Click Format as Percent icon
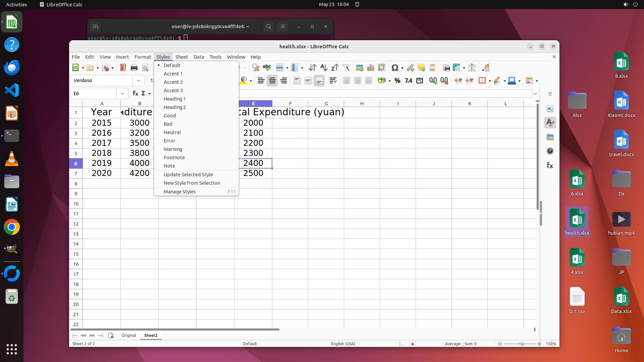Viewport: 644px width, 362px height. [397, 80]
